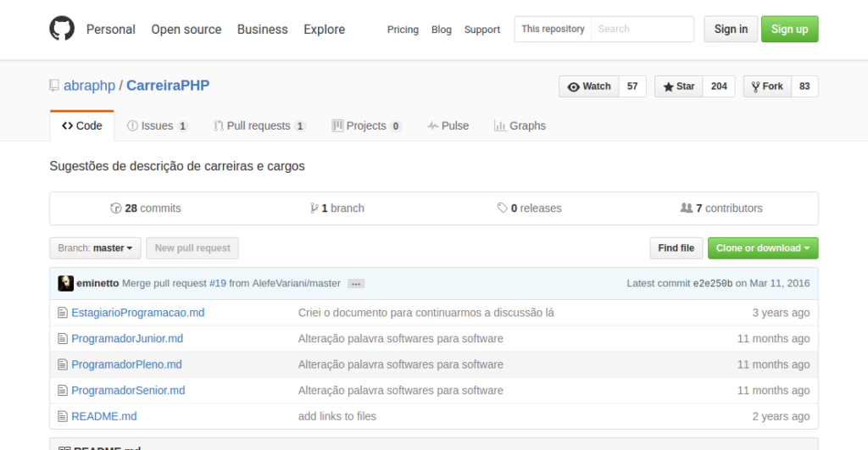Watch the repository using the eye button

point(589,86)
